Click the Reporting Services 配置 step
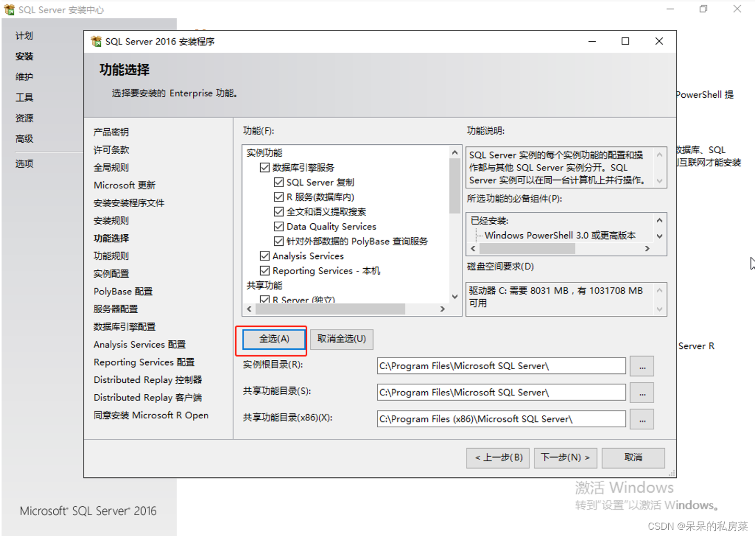Screen dimensions: 756x536 144,362
